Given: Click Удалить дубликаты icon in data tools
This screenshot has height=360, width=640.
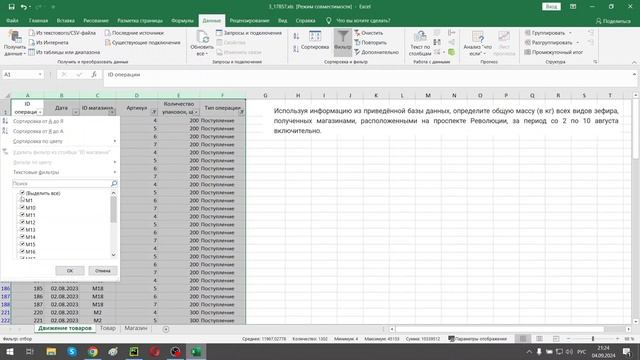Looking at the screenshot, I should pos(437,42).
